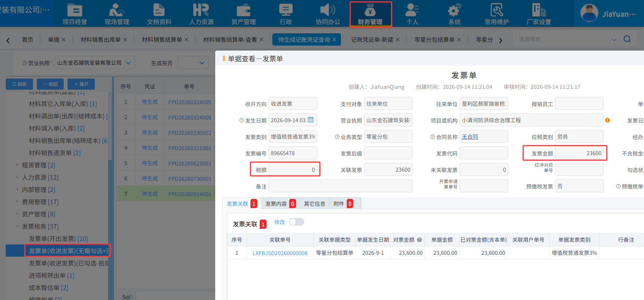The image size is (644, 300).
Task: Close 待生成记账凭证查询 tab
Action: tap(334, 39)
